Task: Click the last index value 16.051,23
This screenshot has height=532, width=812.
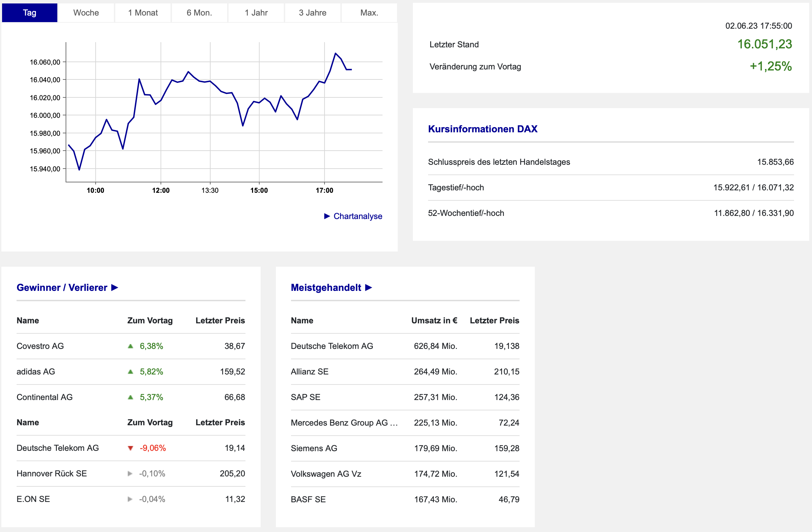Action: coord(765,44)
